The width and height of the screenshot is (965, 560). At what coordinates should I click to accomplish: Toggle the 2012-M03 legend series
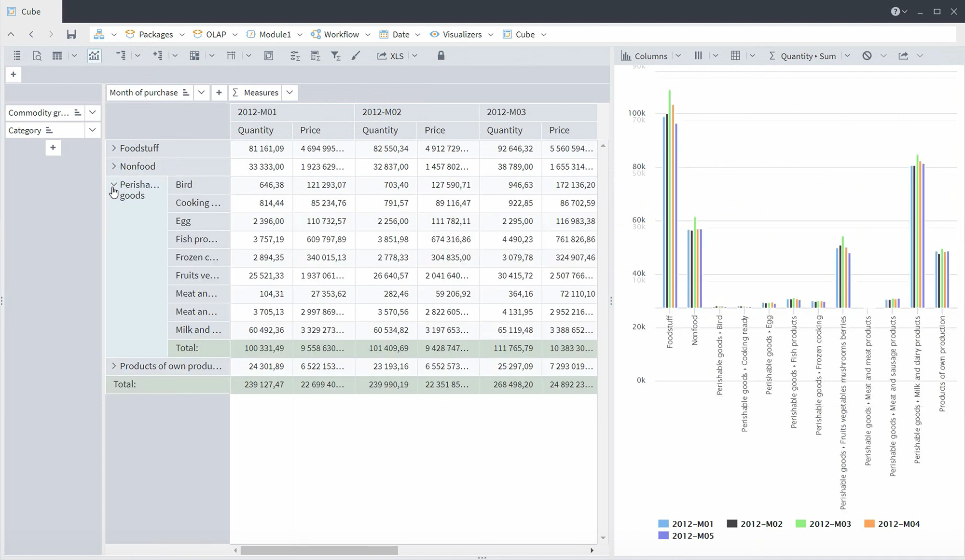coord(829,524)
